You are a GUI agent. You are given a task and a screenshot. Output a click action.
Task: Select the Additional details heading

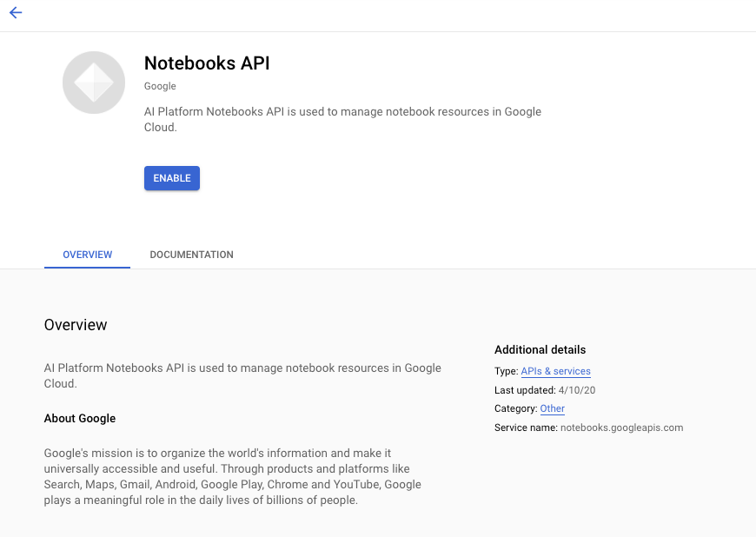tap(540, 349)
